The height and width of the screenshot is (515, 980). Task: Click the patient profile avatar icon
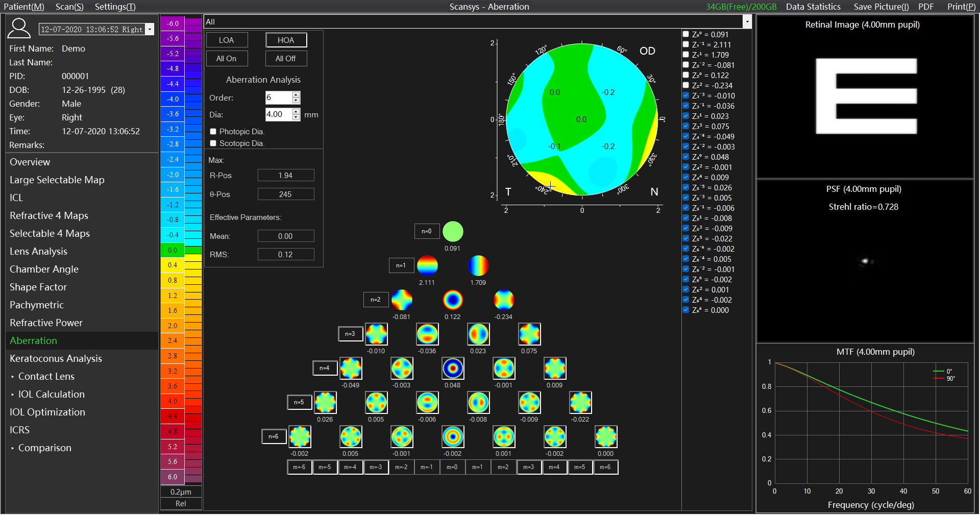[x=19, y=28]
